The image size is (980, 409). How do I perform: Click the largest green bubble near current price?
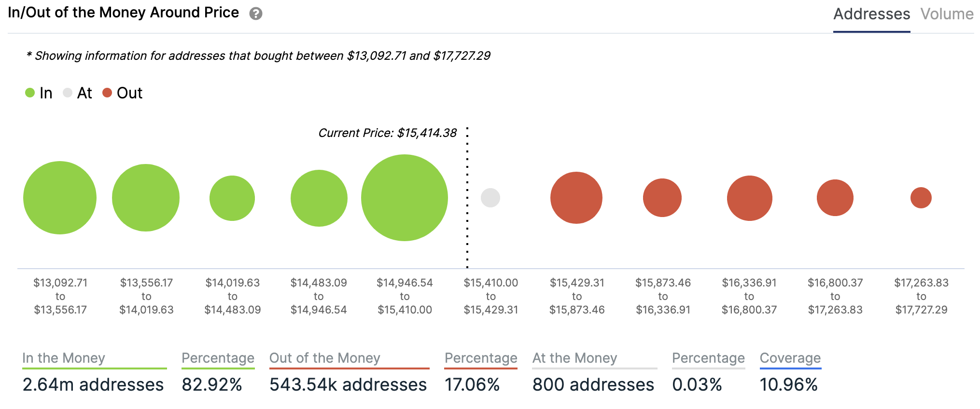coord(405,198)
